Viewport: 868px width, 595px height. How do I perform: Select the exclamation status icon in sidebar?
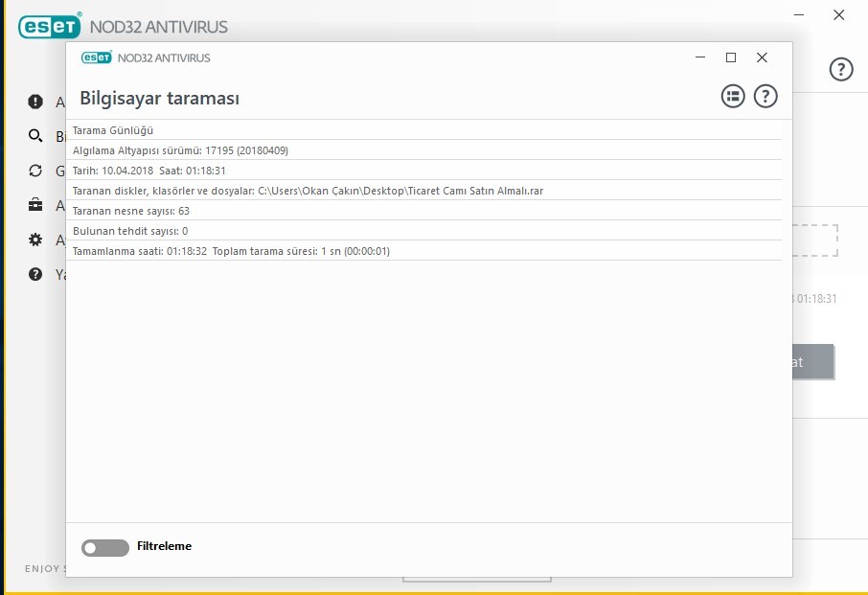coord(35,102)
